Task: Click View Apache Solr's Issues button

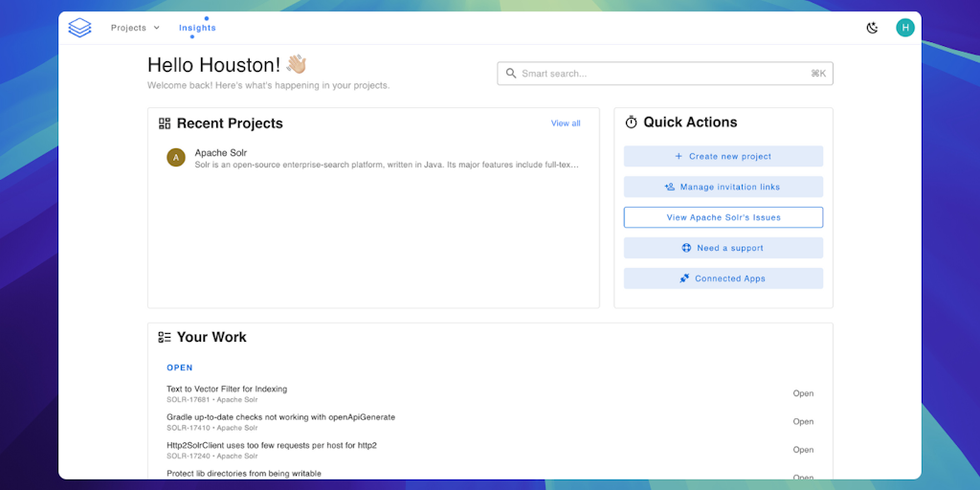Action: pyautogui.click(x=724, y=217)
